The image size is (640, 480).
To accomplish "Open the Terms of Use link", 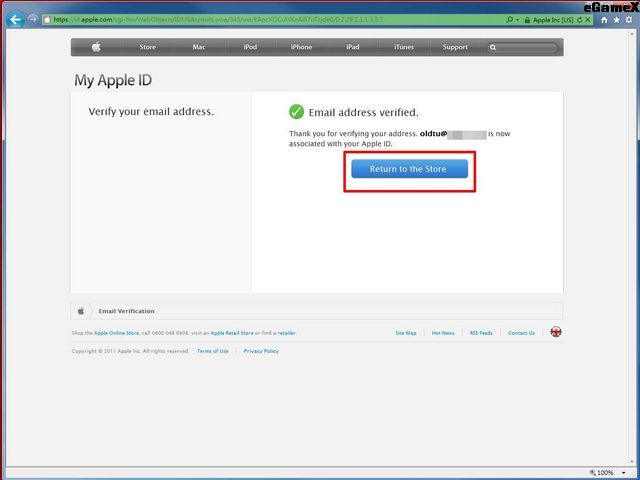I will (x=213, y=351).
